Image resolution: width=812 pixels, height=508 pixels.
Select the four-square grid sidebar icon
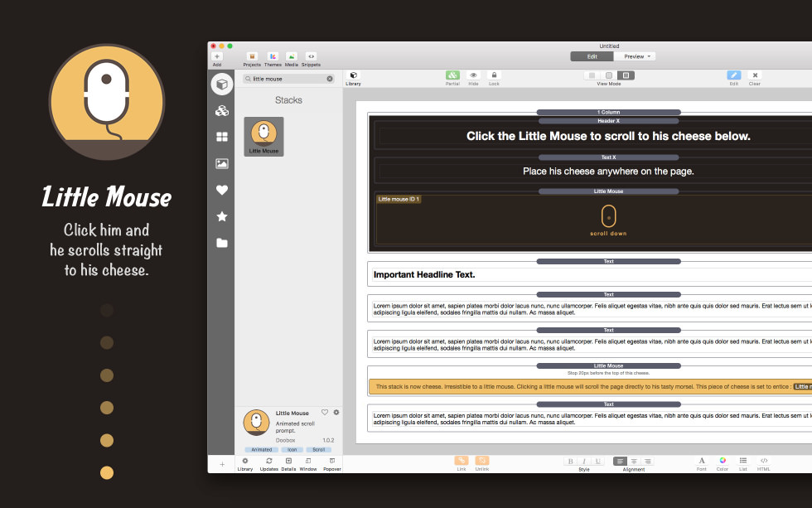222,137
